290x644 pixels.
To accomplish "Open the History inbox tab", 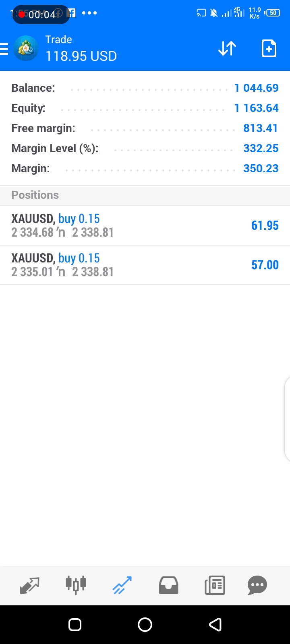I will pos(168,585).
